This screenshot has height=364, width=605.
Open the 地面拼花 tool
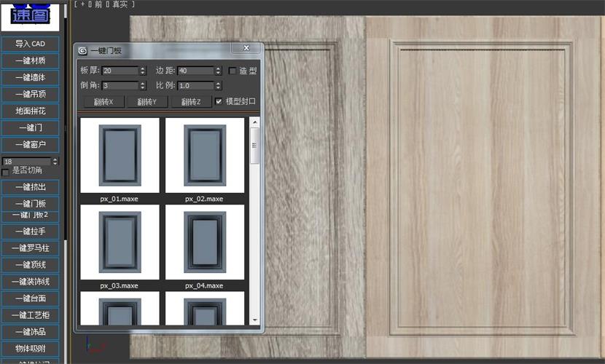(x=30, y=111)
